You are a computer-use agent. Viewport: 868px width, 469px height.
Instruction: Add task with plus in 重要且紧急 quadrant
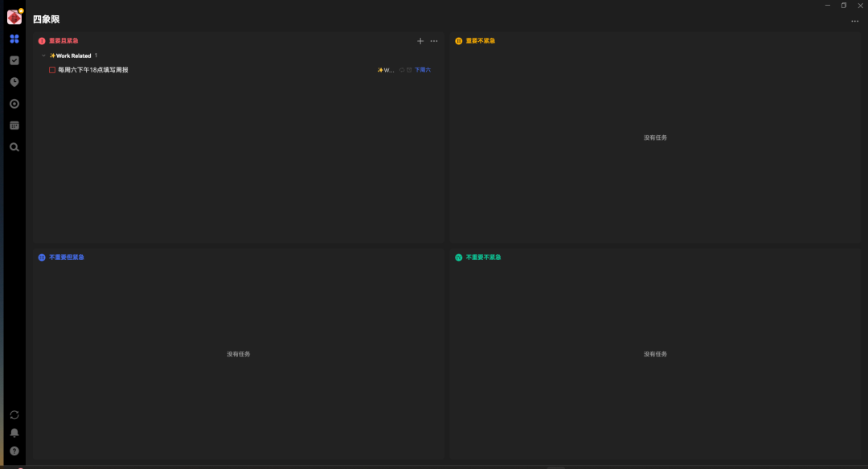(420, 41)
